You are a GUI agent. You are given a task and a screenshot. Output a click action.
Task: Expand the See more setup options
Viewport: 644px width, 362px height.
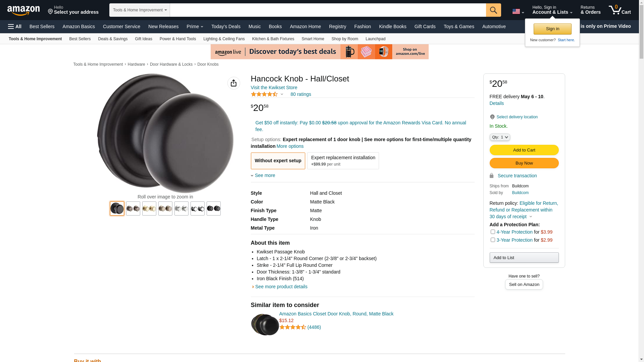pyautogui.click(x=263, y=175)
